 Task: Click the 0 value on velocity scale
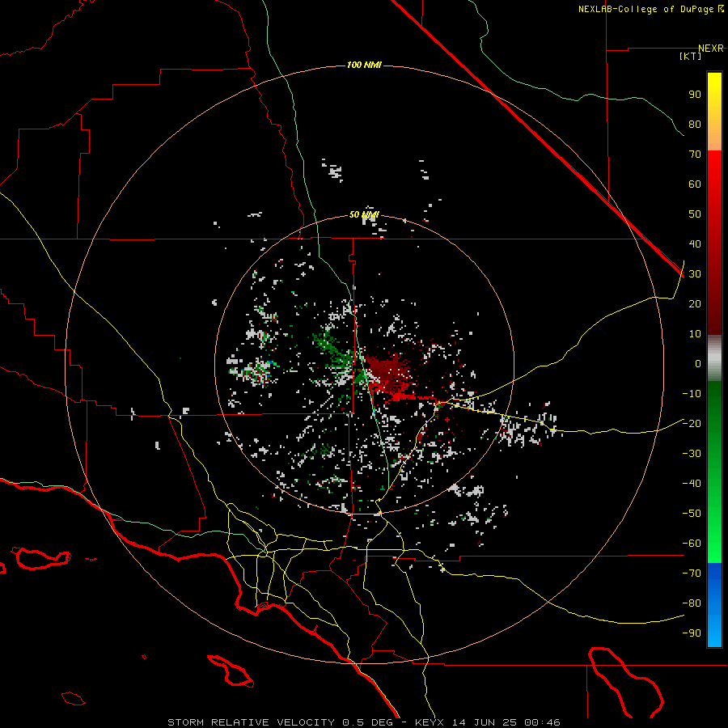[x=698, y=364]
